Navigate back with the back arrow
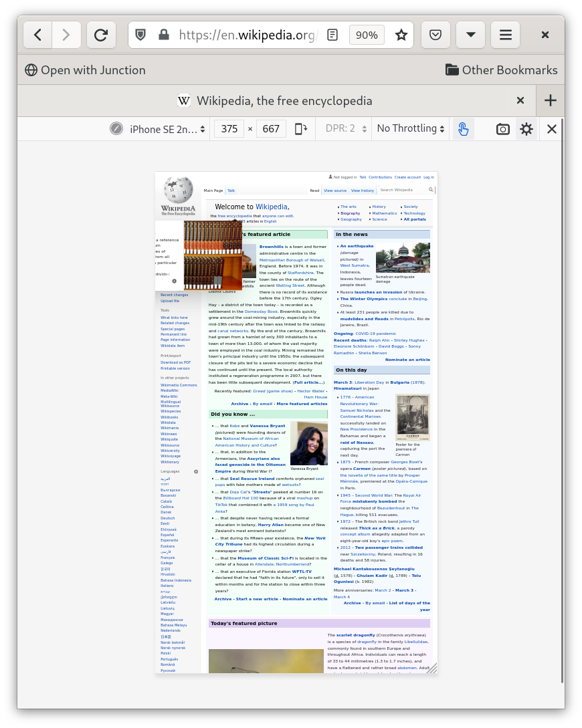This screenshot has height=728, width=582. pyautogui.click(x=37, y=35)
